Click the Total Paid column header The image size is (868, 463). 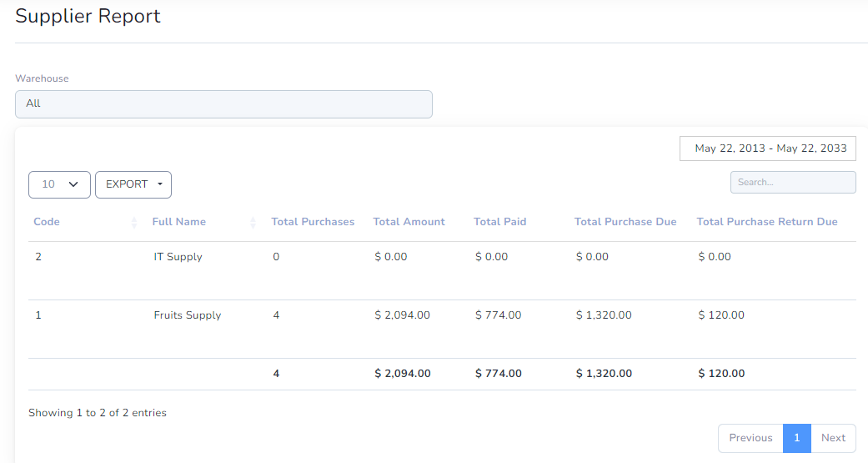click(500, 222)
